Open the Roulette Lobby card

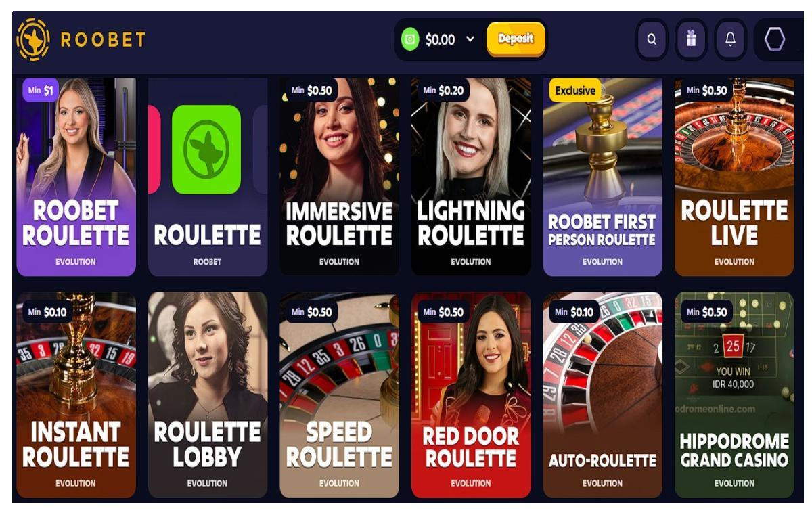208,395
